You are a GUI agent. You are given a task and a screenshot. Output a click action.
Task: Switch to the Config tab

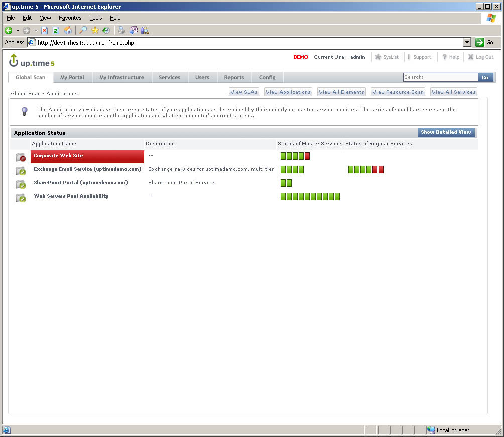[267, 77]
